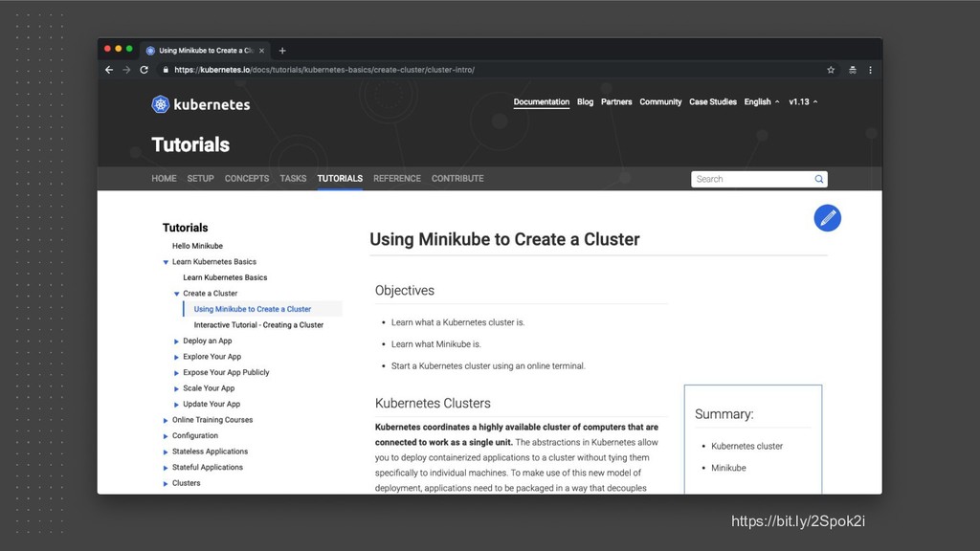Expand the Clusters arrow

click(x=166, y=483)
